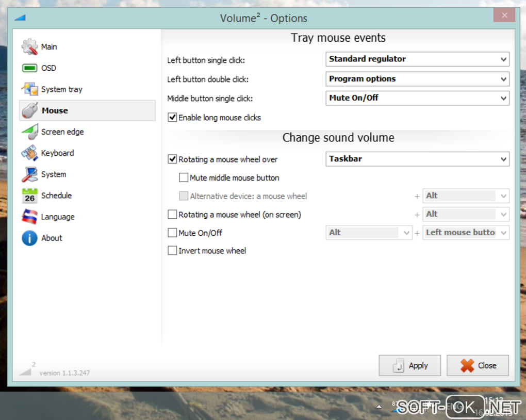Click the red X icon on Close button
This screenshot has width=526, height=420.
coord(467,366)
